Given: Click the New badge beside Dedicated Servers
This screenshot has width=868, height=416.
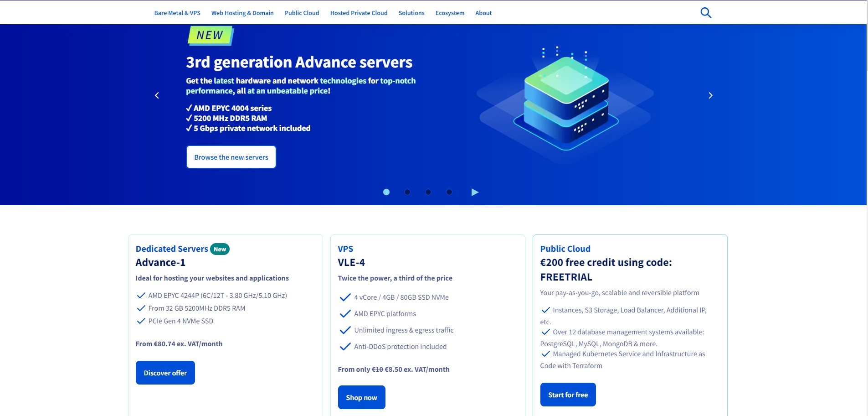Looking at the screenshot, I should 220,249.
